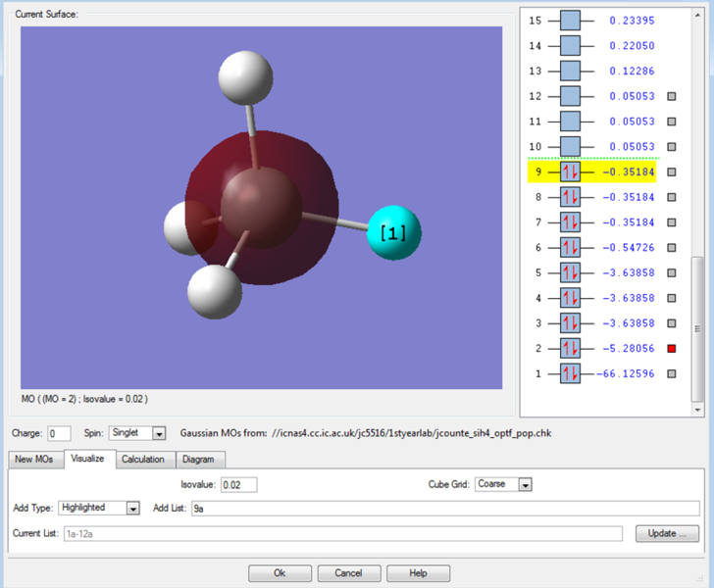Toggle the red surface marker for MO 2

672,349
